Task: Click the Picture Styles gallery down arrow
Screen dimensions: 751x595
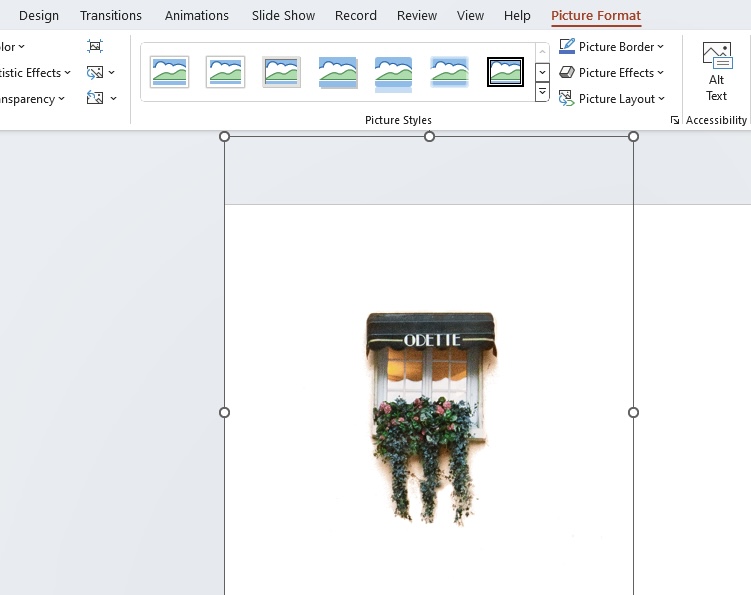Action: point(542,72)
